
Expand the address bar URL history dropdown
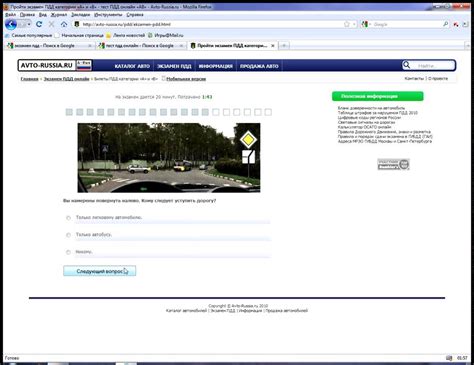coord(354,24)
